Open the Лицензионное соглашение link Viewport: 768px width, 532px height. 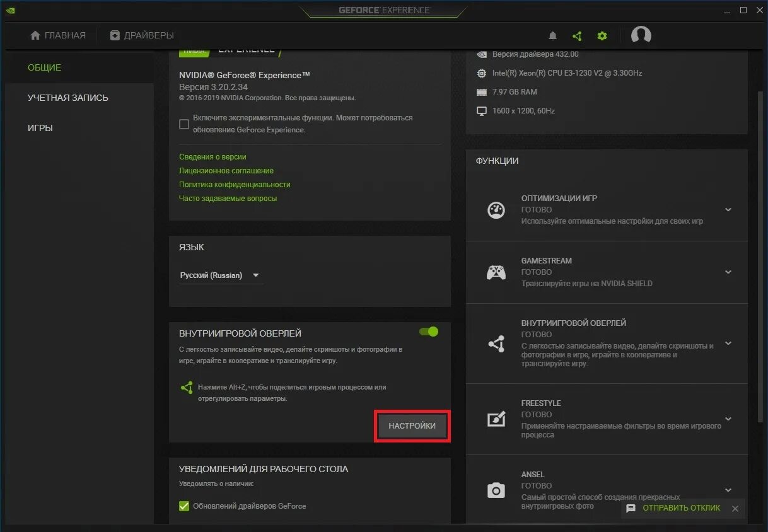[226, 171]
